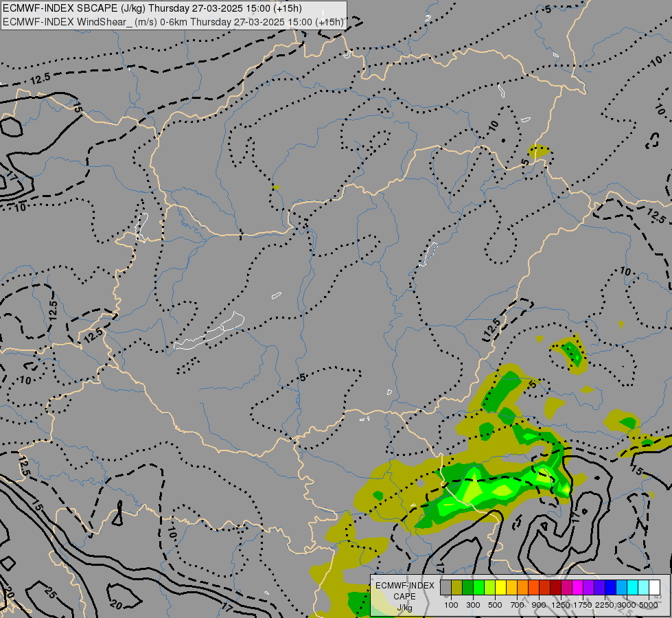Click the lime swatch ending at 500
672x618 pixels.
click(x=490, y=588)
